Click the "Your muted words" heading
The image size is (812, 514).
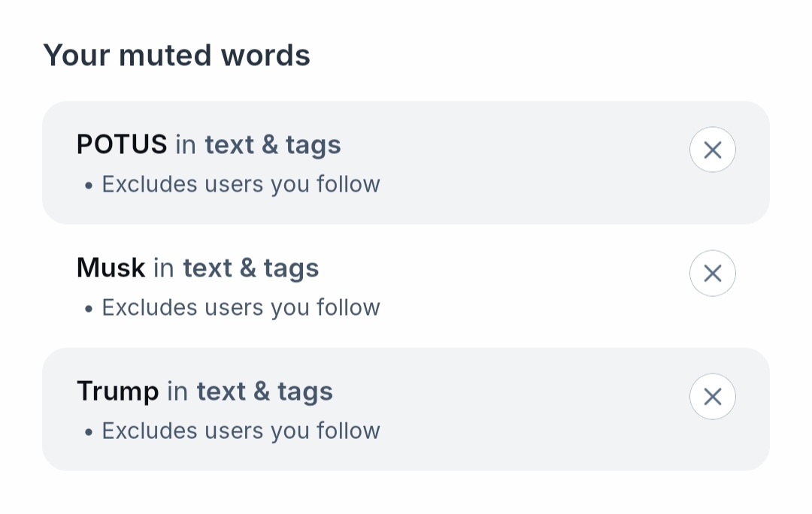click(177, 56)
